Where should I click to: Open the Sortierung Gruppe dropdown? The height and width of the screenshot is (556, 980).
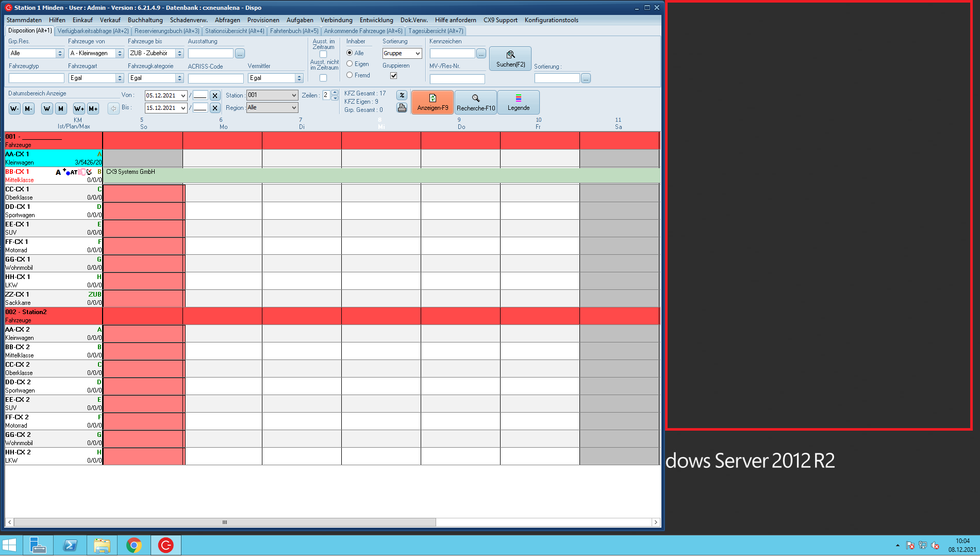[x=418, y=54]
